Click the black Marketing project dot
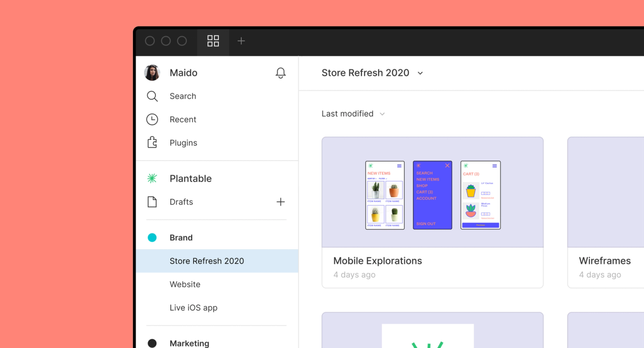The image size is (644, 348). click(x=152, y=343)
